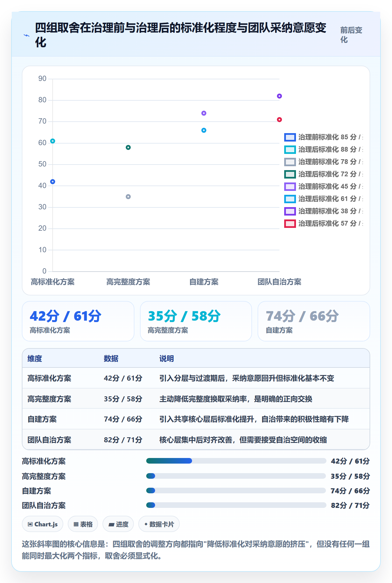Select the 进度 chip
The width and height of the screenshot is (392, 583).
[x=118, y=524]
